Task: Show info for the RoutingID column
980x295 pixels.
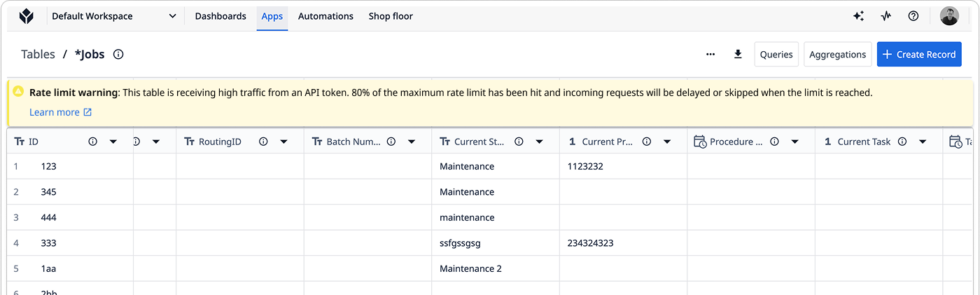Action: [263, 142]
